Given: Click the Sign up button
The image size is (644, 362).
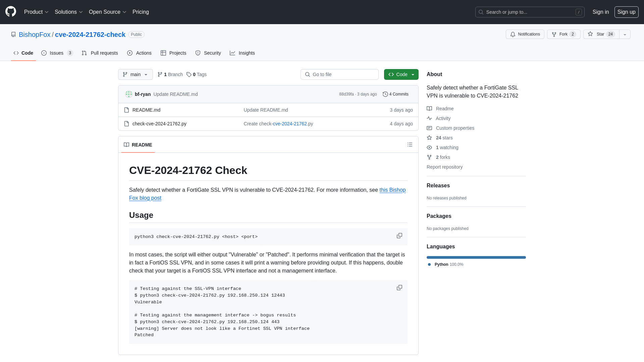Looking at the screenshot, I should click(x=627, y=12).
